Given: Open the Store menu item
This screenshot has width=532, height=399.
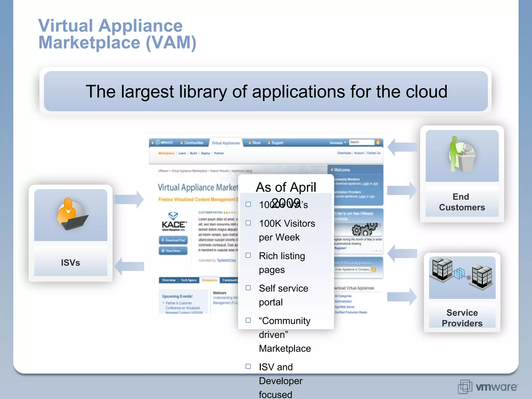Looking at the screenshot, I should click(x=254, y=143).
